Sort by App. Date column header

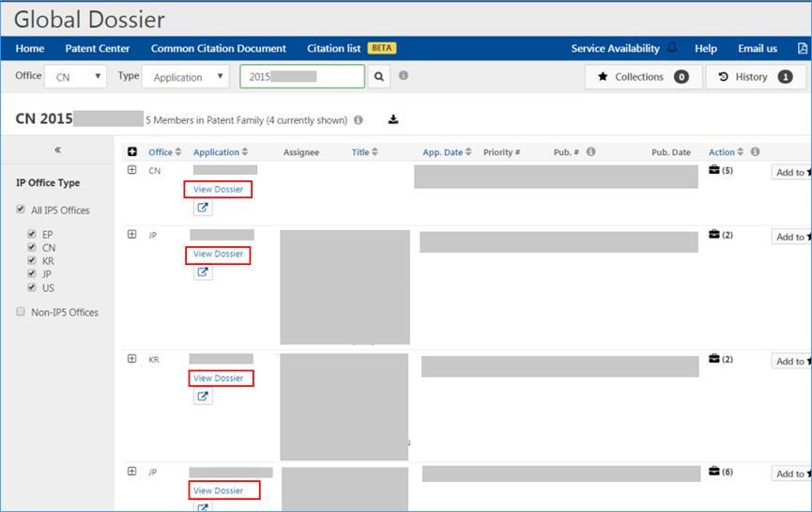[x=442, y=152]
